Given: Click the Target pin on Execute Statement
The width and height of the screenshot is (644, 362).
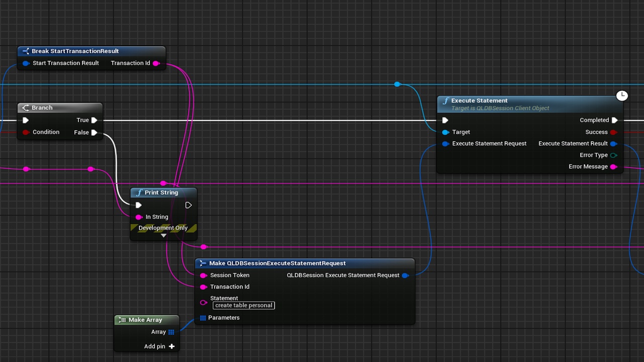Looking at the screenshot, I should tap(445, 132).
